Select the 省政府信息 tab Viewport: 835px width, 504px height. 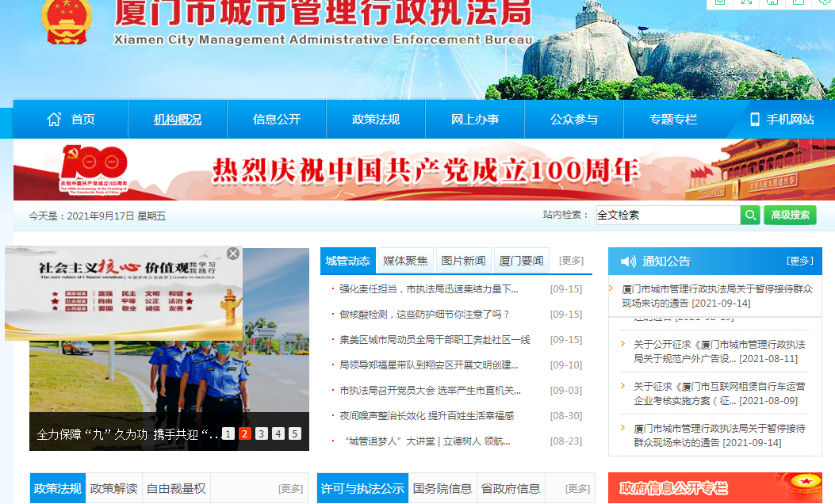[x=511, y=488]
